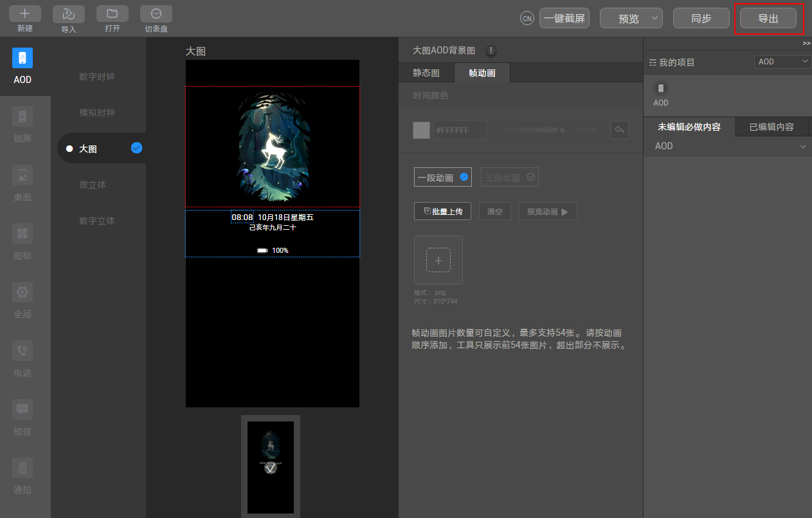Expand the AOD section chevron in tasks panel
Viewport: 812px width, 518px height.
pos(803,147)
